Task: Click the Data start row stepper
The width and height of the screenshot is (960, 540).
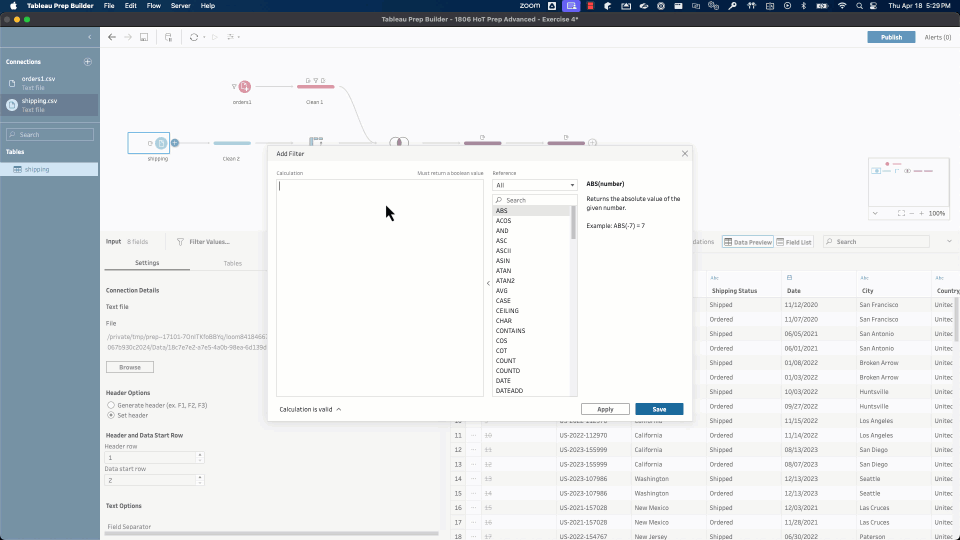Action: point(200,480)
